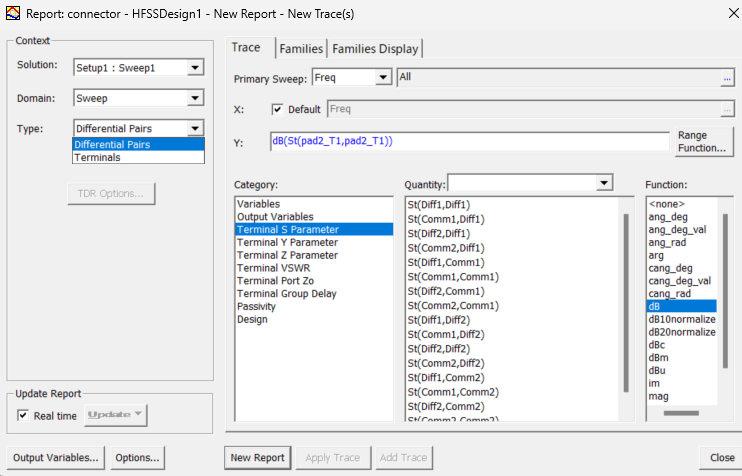
Task: Select St(Diff2,Diff1) quantity
Action: pyautogui.click(x=513, y=234)
